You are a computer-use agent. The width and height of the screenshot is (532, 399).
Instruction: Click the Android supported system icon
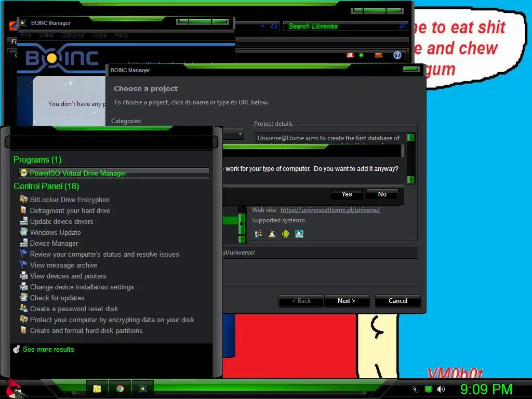tap(286, 234)
